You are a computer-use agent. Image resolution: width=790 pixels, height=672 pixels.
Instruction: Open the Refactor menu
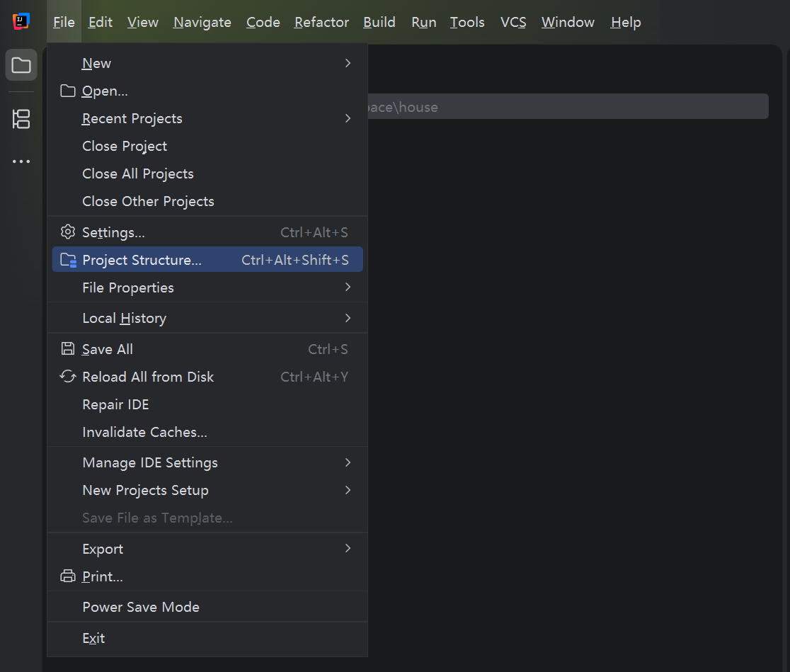coord(321,22)
